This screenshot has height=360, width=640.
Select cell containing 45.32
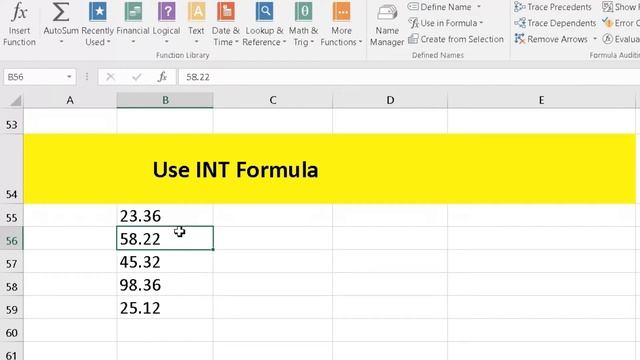[165, 261]
